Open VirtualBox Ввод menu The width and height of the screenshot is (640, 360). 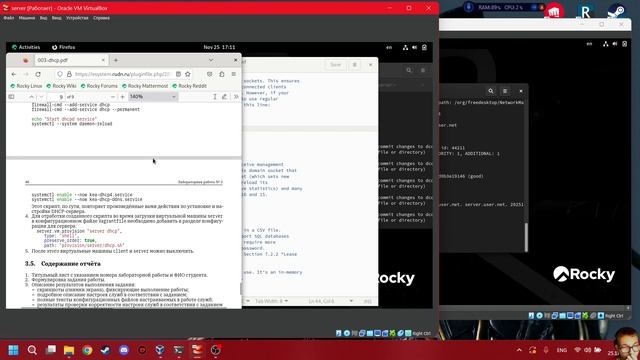click(57, 18)
